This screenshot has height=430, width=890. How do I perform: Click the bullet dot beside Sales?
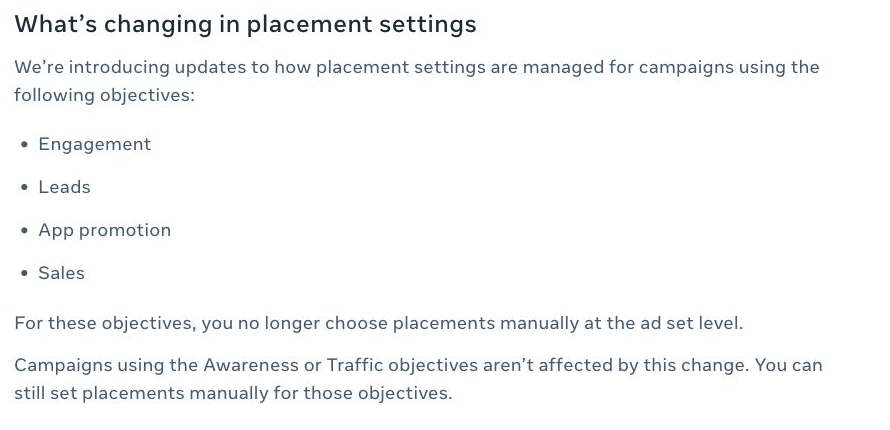pos(24,274)
